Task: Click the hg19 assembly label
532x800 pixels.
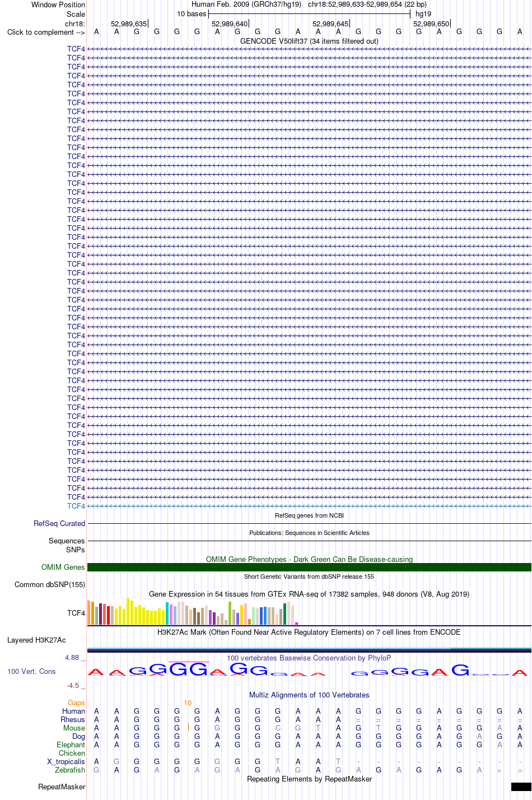Action: [423, 14]
